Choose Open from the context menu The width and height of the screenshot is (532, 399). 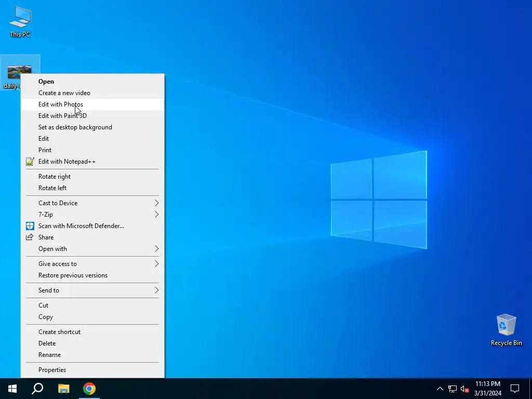[92, 82]
